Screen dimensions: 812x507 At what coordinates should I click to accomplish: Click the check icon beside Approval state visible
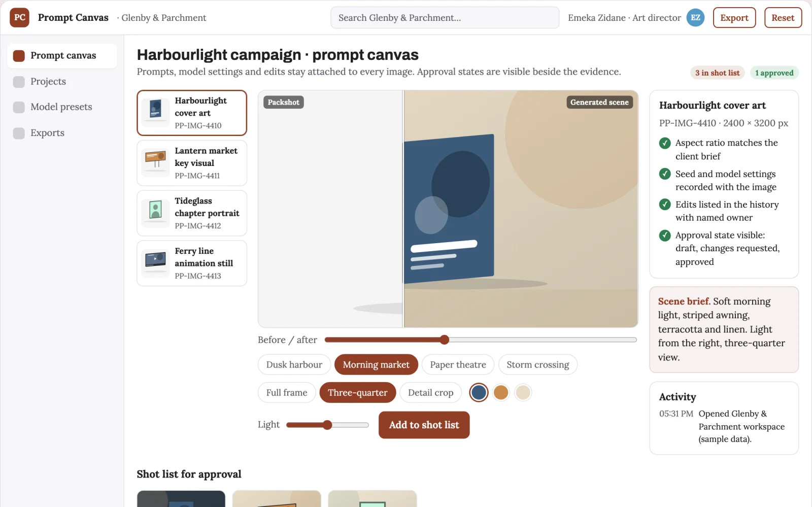[665, 235]
